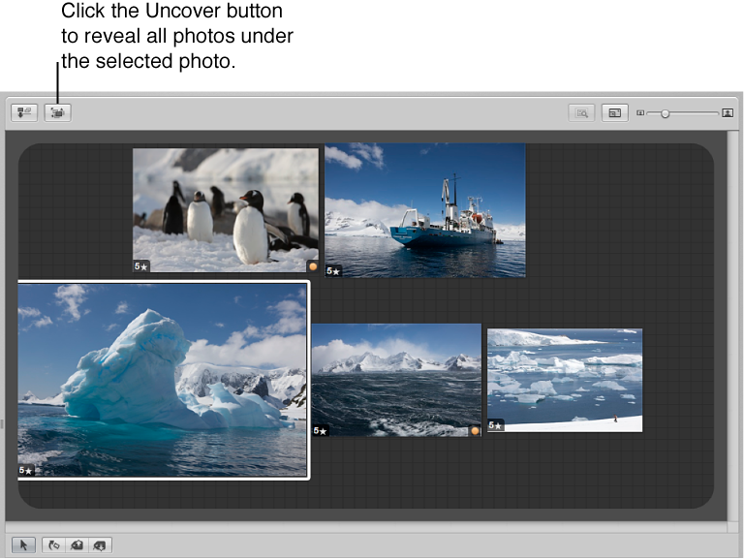Click the small-size icon left of the zoom slider
Viewport: 744px width, 560px height.
click(x=640, y=113)
